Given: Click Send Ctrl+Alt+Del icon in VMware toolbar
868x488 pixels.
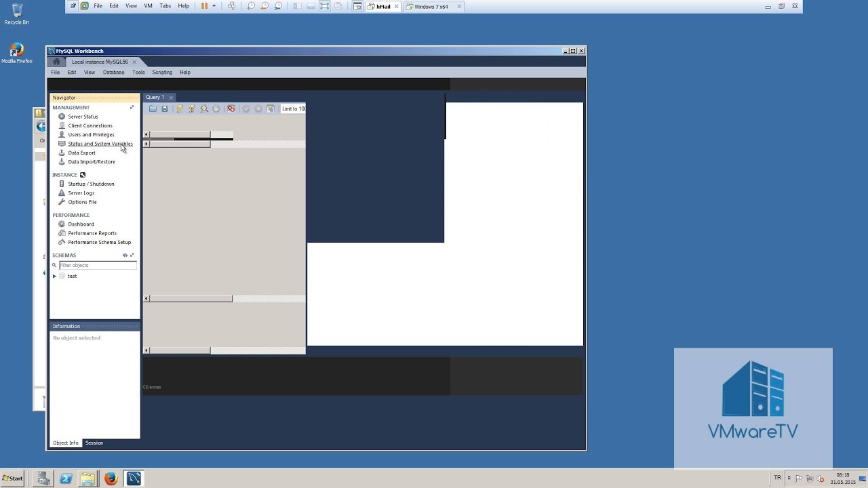Looking at the screenshot, I should click(231, 6).
